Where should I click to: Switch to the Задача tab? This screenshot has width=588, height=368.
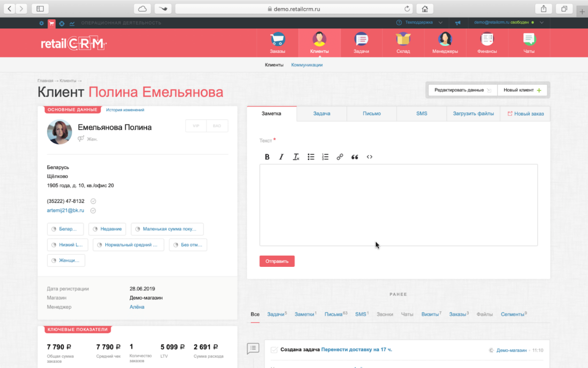[x=322, y=113]
